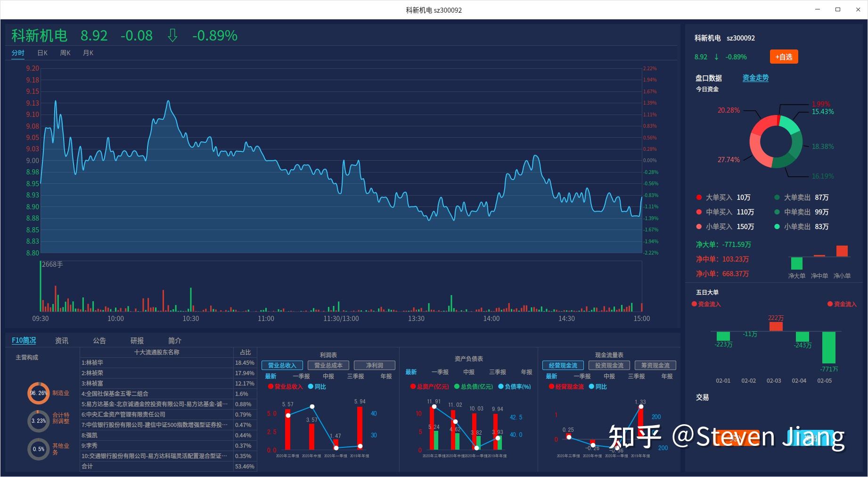Open the 资金走势 link
Viewport: 868px width, 477px height.
click(x=755, y=78)
